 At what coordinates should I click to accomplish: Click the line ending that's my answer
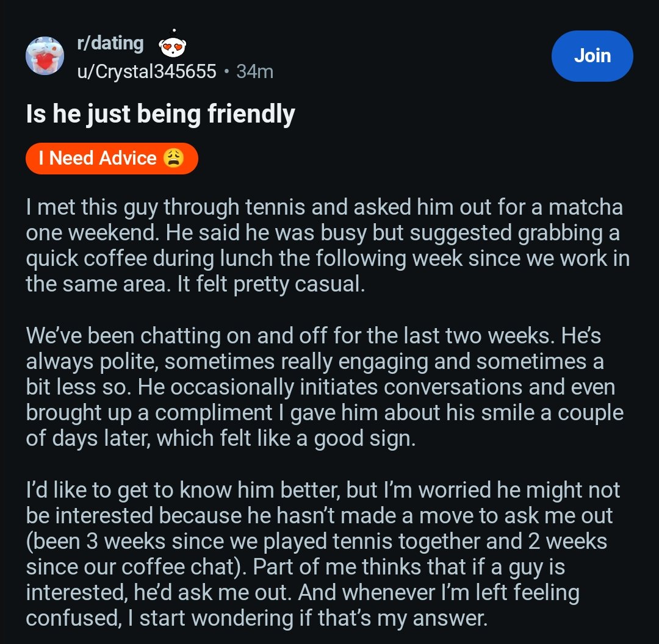[256, 618]
